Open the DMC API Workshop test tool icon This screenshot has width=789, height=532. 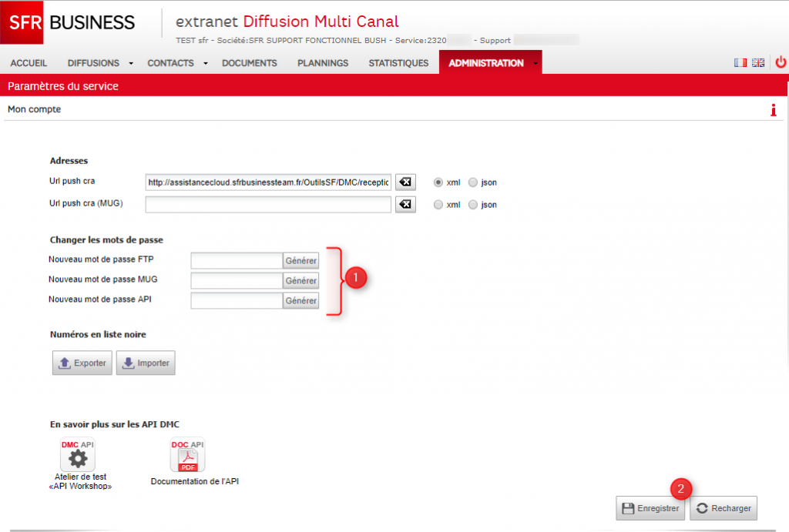pyautogui.click(x=78, y=454)
